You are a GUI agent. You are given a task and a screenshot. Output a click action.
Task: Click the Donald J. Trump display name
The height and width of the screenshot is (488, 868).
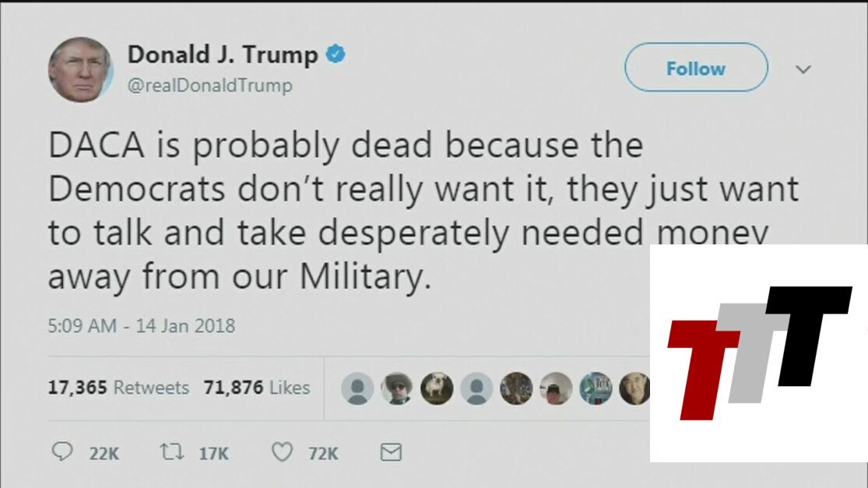coord(223,54)
